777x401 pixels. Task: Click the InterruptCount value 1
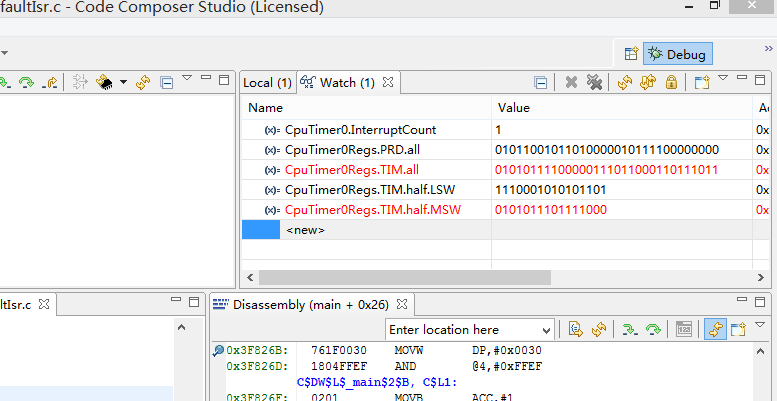click(x=498, y=130)
